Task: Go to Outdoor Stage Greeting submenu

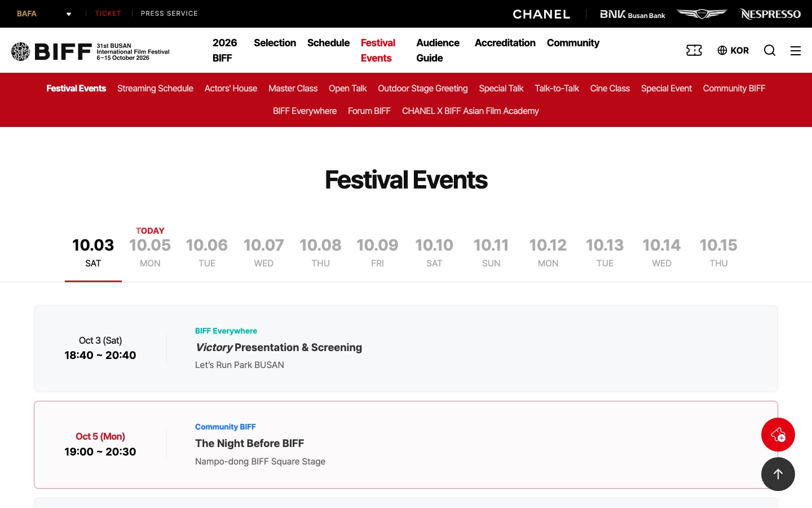Action: pos(423,89)
